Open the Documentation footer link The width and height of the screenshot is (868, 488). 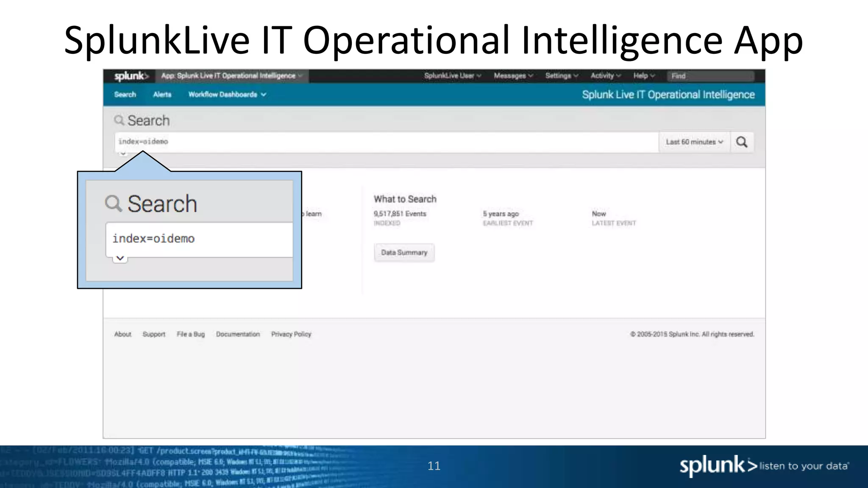point(238,334)
